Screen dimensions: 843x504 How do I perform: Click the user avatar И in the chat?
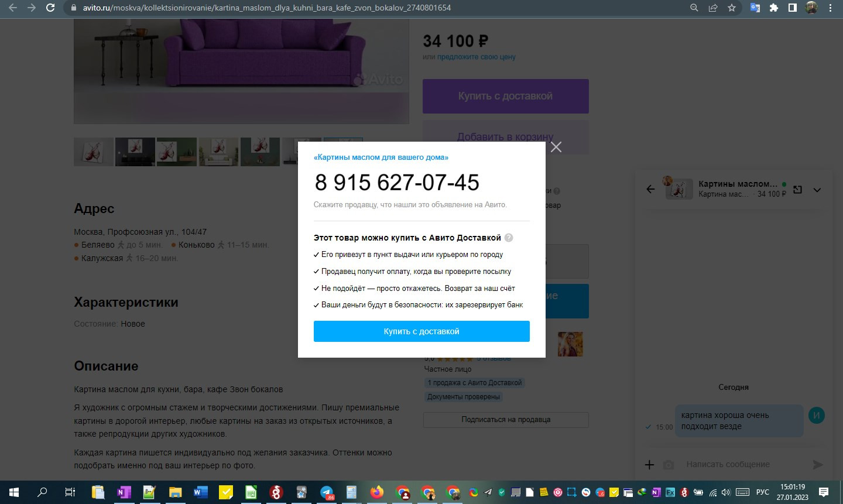817,415
